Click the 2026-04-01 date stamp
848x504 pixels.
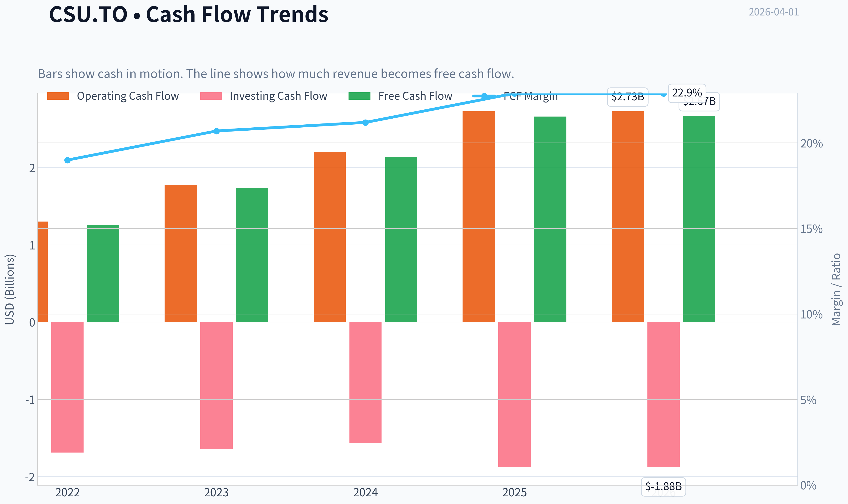[774, 12]
